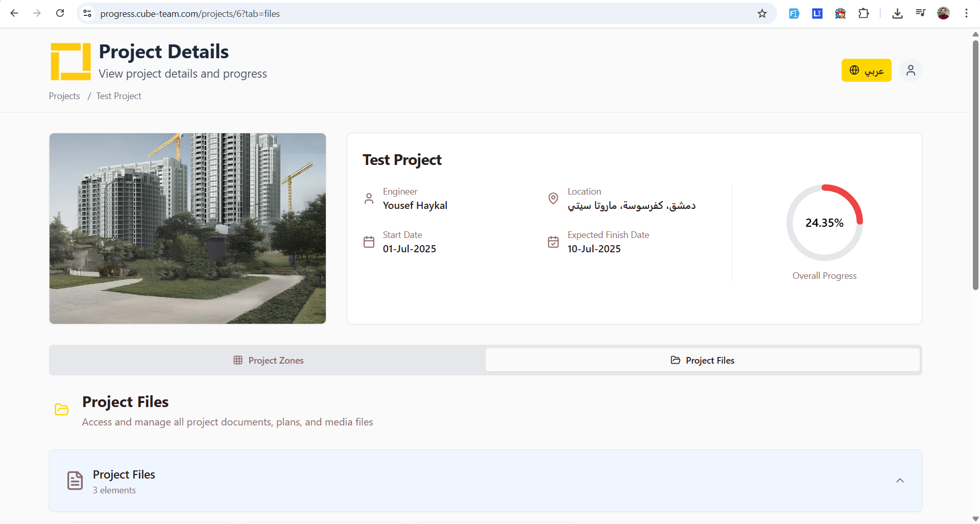Open browser media control icon
The image size is (980, 524).
[x=920, y=13]
